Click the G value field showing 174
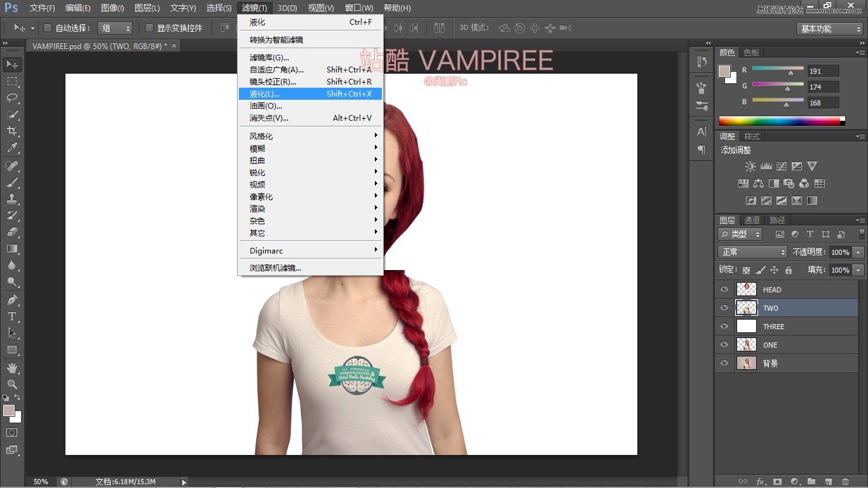This screenshot has width=868, height=488. [823, 87]
